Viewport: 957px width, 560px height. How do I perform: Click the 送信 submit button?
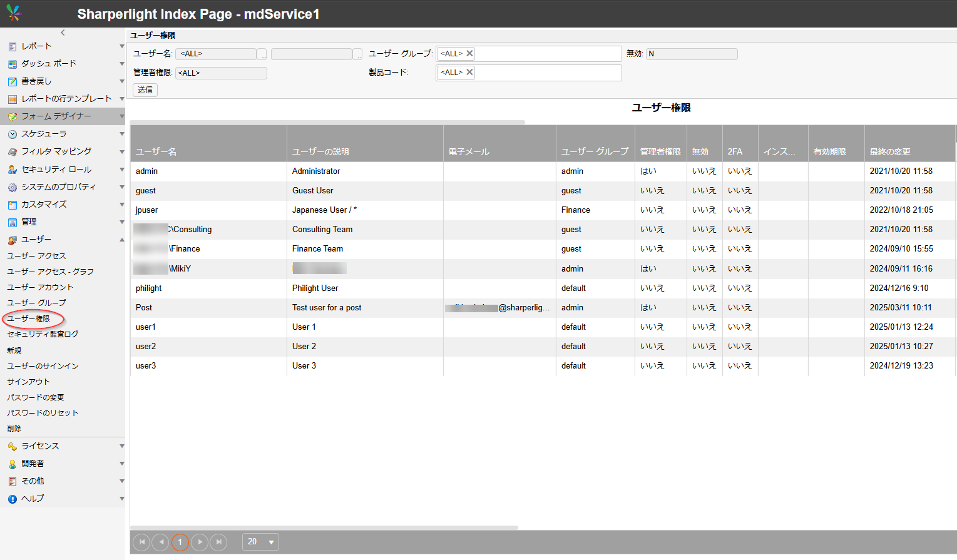pos(145,90)
